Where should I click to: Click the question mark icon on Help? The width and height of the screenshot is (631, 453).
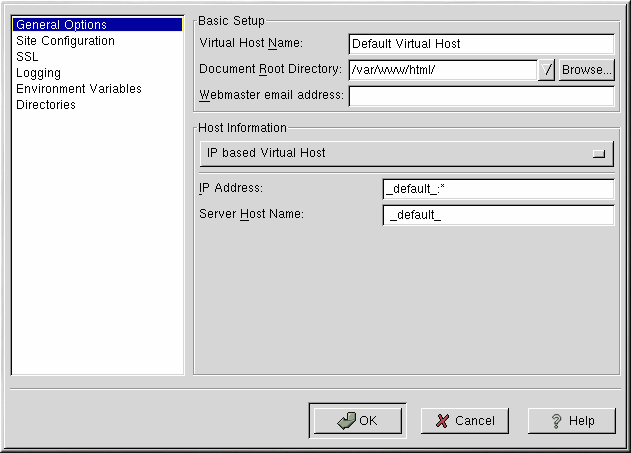(x=556, y=421)
